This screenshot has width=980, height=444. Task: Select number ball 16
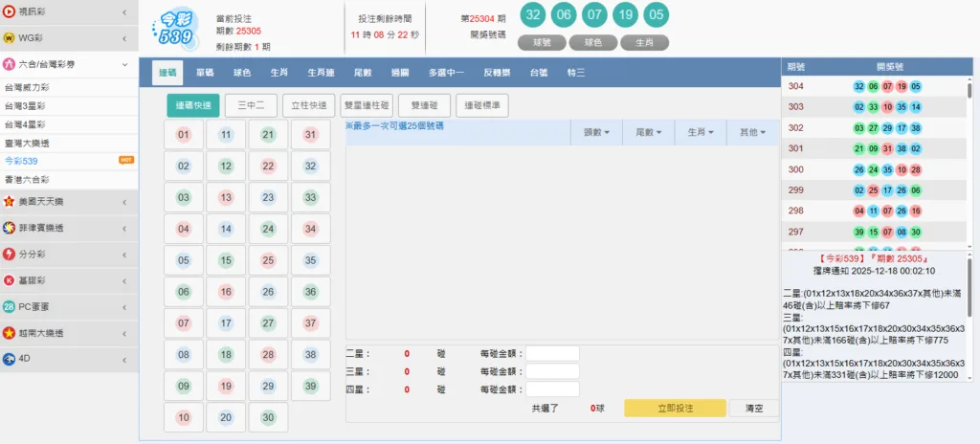click(x=226, y=292)
